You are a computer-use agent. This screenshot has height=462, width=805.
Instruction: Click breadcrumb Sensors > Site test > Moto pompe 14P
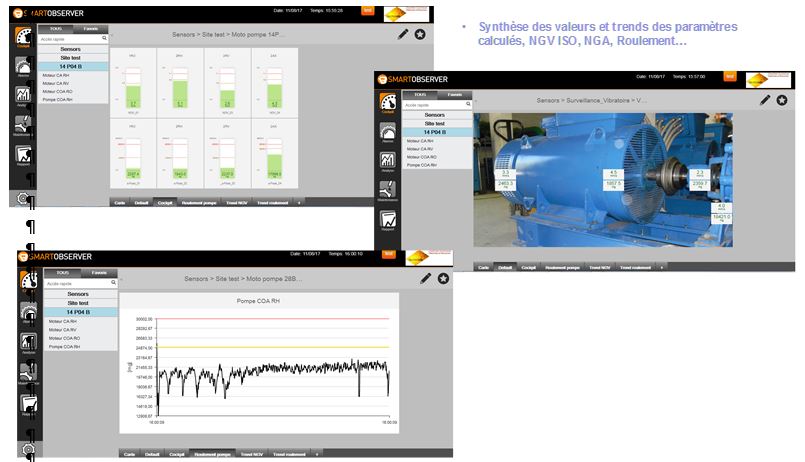(228, 34)
